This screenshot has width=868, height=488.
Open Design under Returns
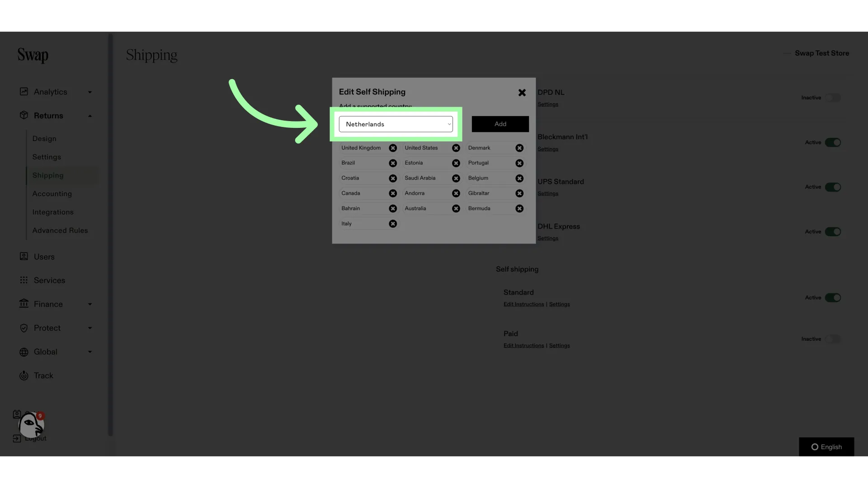(x=44, y=139)
